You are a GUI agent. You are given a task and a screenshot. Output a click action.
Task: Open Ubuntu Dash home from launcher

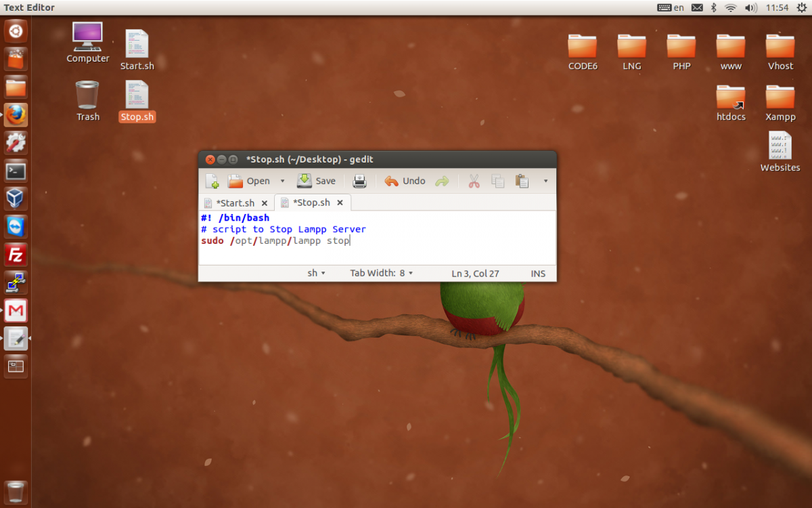pos(16,30)
